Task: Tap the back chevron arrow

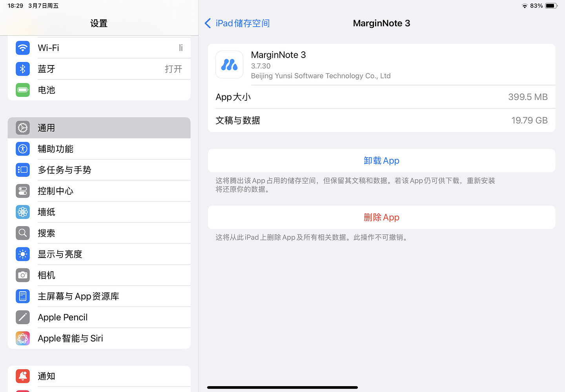Action: [x=208, y=23]
